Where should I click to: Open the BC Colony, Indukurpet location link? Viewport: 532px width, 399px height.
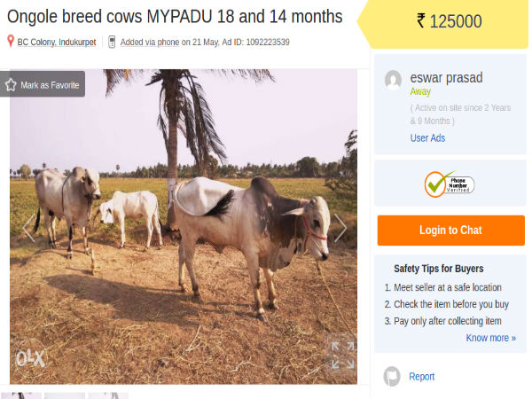[x=56, y=42]
